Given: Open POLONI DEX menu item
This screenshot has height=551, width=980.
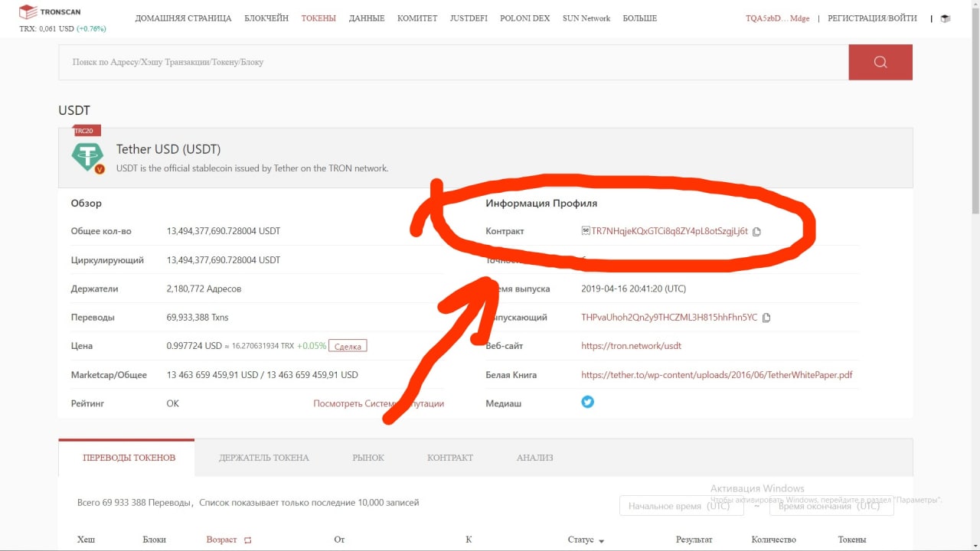Looking at the screenshot, I should point(524,18).
